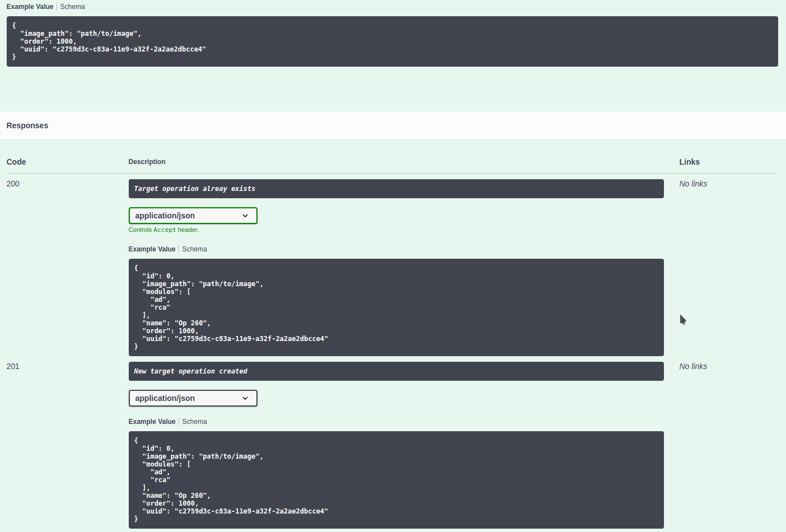Click the dropdown chevron next to application/json
Image resolution: width=786 pixels, height=532 pixels.
coord(245,215)
